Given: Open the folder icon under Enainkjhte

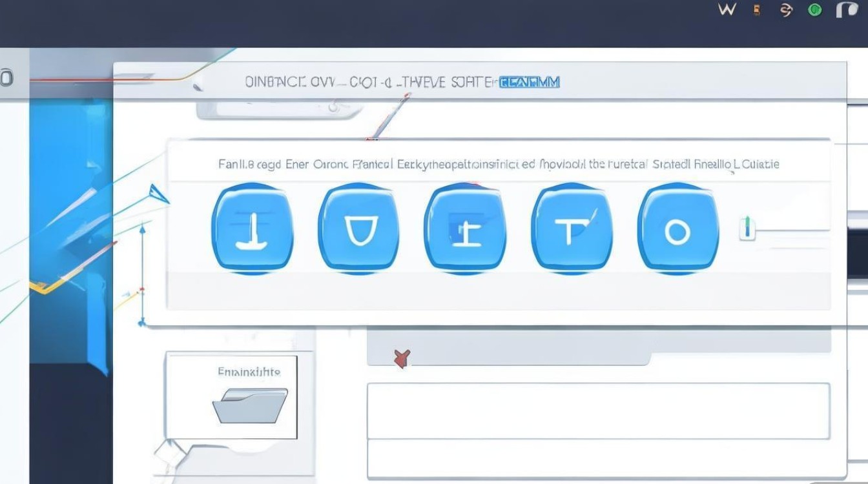Looking at the screenshot, I should [x=250, y=405].
